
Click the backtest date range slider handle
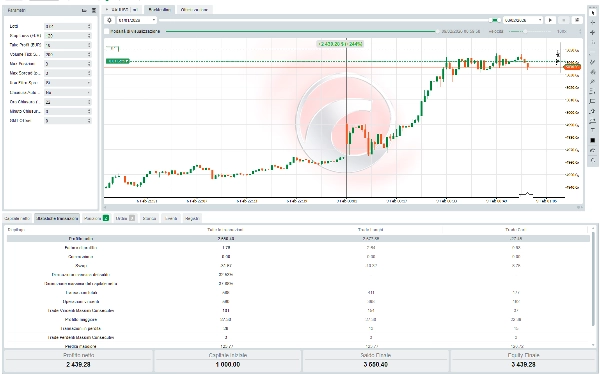[495, 20]
